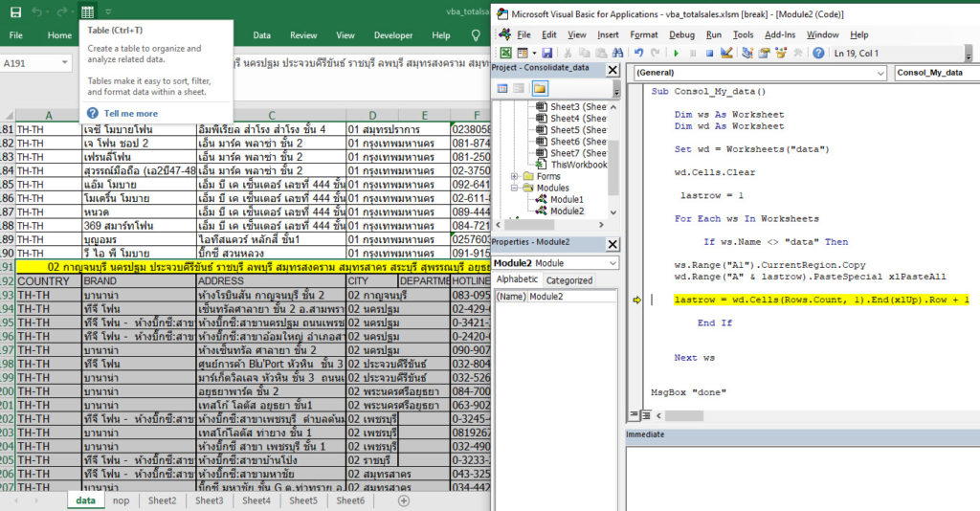
Task: Open the Developer ribbon tab in Excel
Action: (393, 35)
